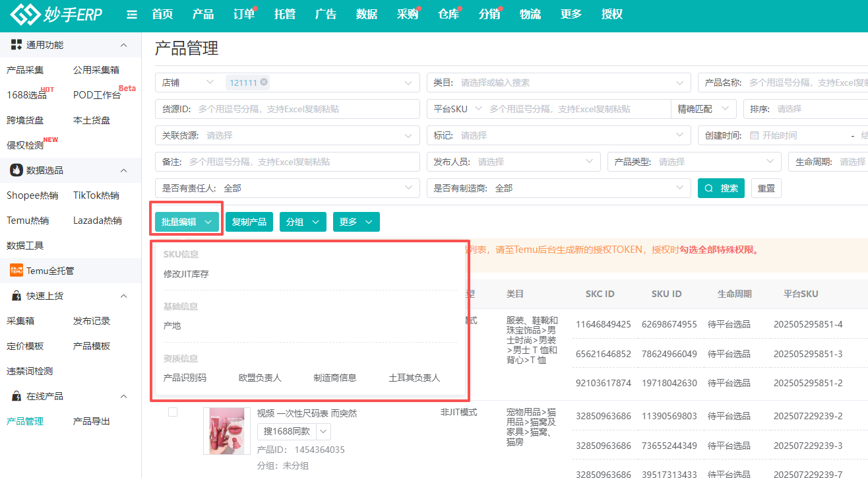This screenshot has width=868, height=478.
Task: Click the 快速上货 bag icon
Action: (x=16, y=296)
